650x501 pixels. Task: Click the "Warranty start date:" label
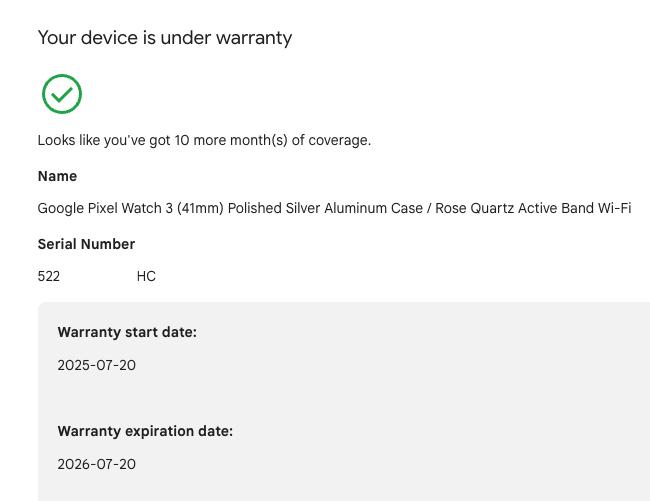click(127, 332)
